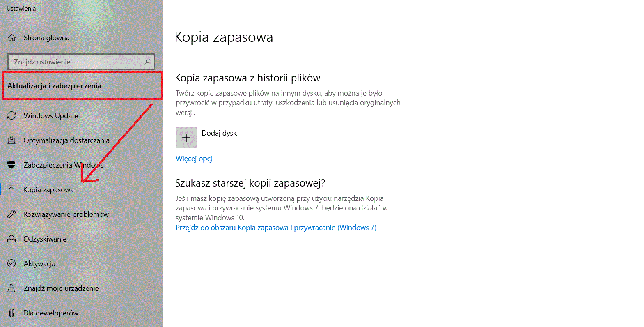This screenshot has width=644, height=327.
Task: Open Aktywacja settings page
Action: click(39, 264)
